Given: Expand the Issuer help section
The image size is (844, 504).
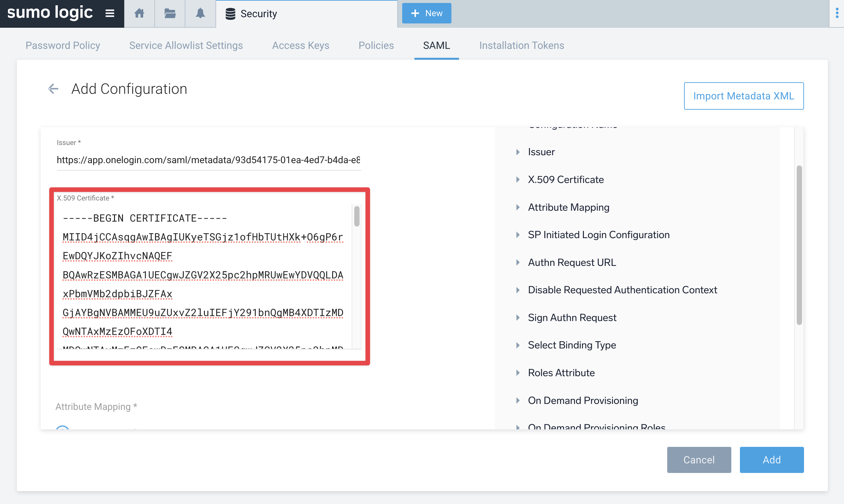Looking at the screenshot, I should click(535, 152).
